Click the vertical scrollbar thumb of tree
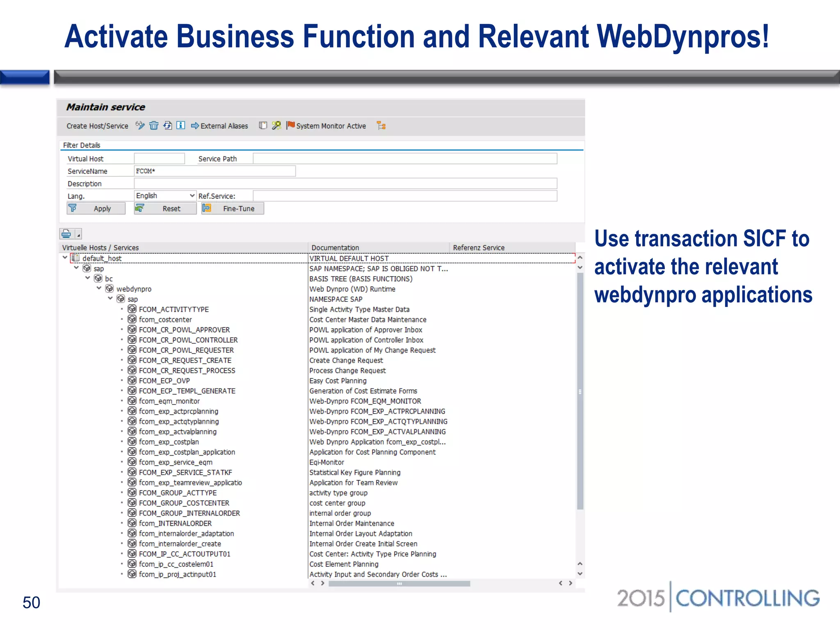The height and width of the screenshot is (630, 840). (580, 391)
